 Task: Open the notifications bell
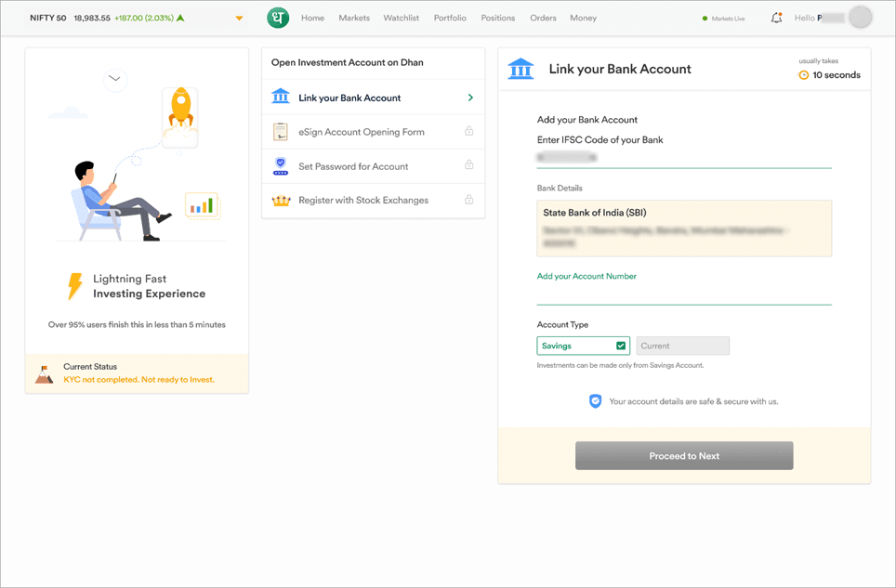776,18
